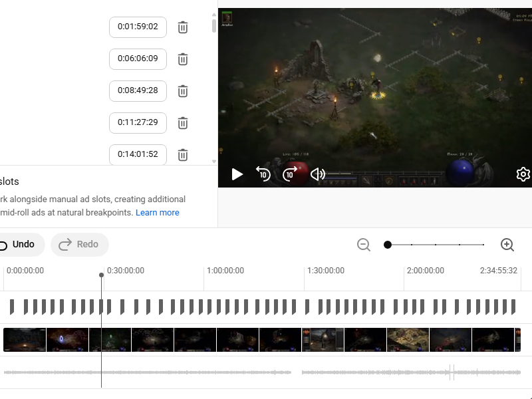Click the first thumbnail in the video filmstrip
The height and width of the screenshot is (399, 532).
(x=25, y=340)
